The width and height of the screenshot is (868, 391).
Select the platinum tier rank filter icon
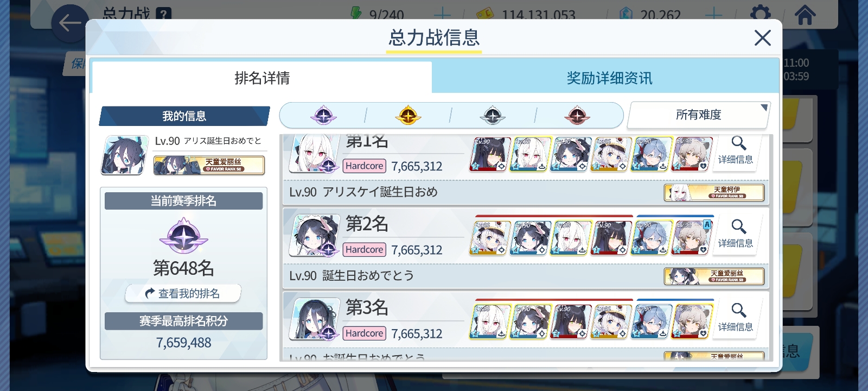point(323,116)
